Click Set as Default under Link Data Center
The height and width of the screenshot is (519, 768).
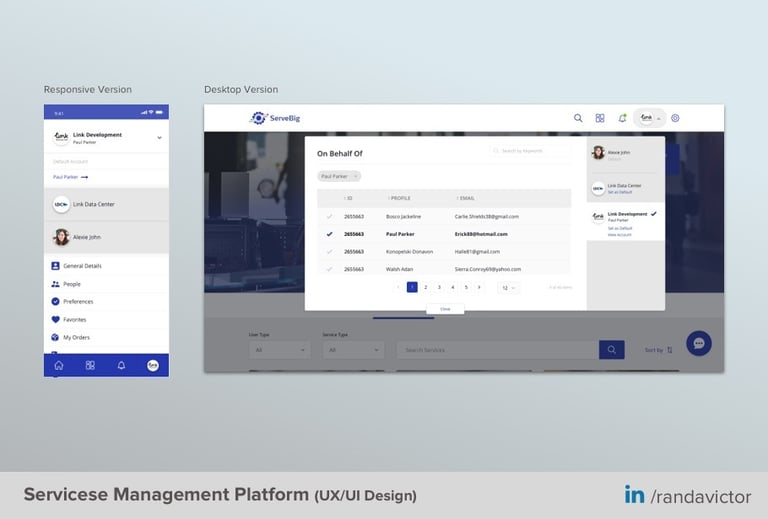point(620,192)
